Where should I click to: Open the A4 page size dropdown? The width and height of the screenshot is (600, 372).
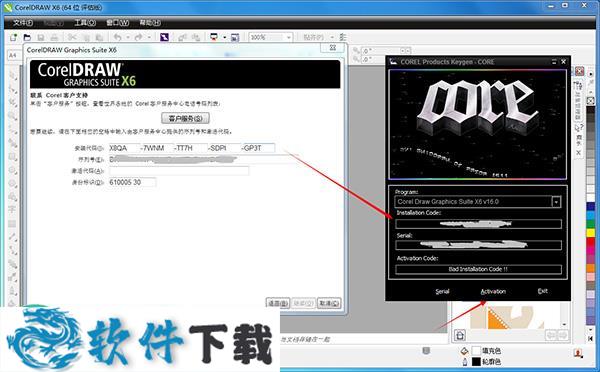13,55
